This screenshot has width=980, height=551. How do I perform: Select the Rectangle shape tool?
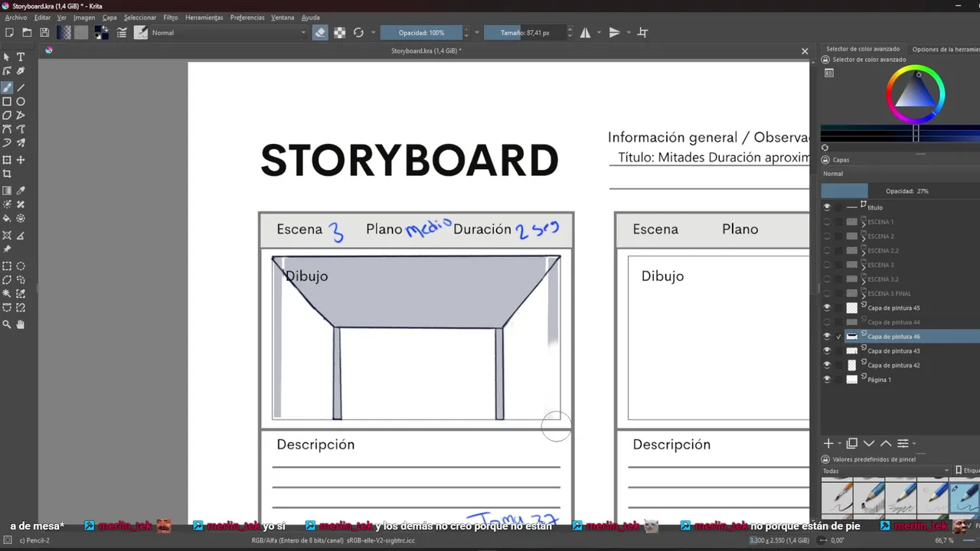(x=7, y=102)
